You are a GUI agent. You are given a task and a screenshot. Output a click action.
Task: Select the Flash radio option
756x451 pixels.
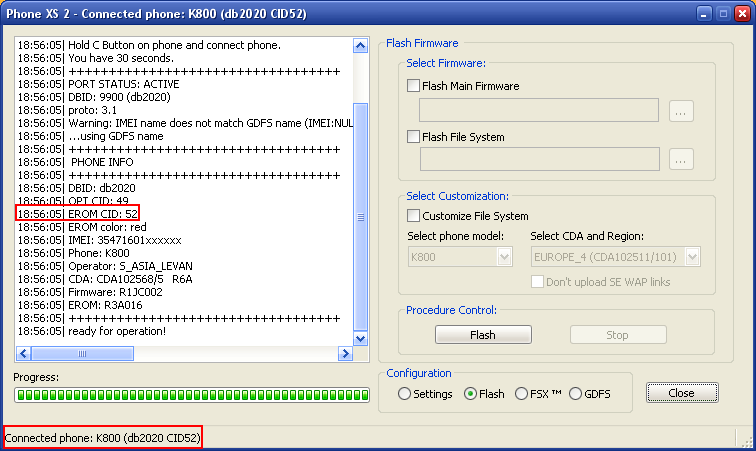coord(471,394)
